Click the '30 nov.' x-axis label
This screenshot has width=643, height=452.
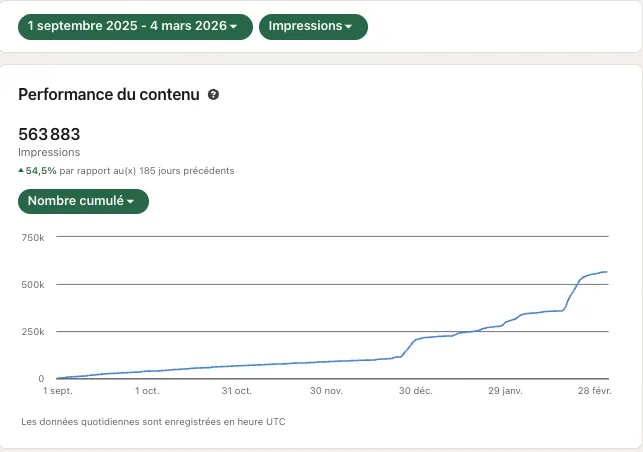pos(326,391)
